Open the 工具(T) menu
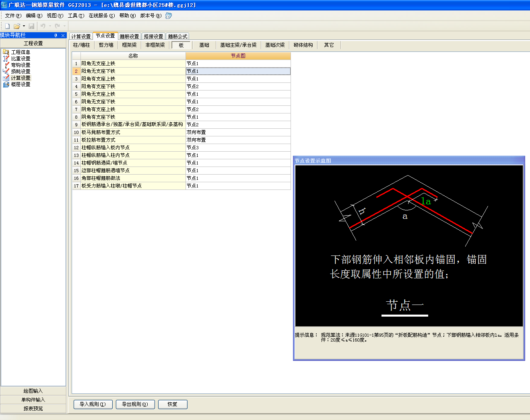The height and width of the screenshot is (420, 530). 76,16
